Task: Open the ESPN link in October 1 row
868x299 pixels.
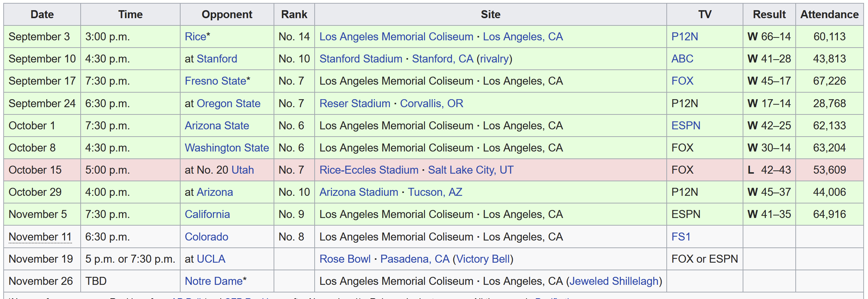Action: click(x=686, y=126)
